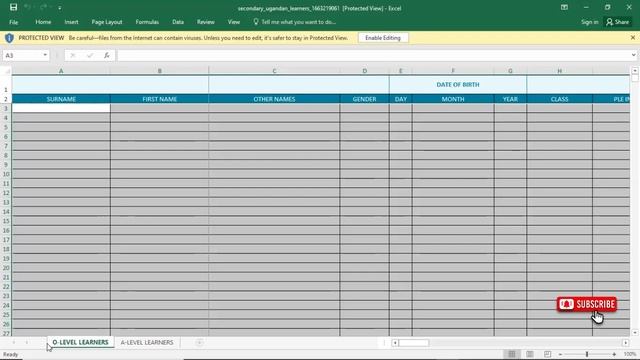Click the Save icon in quick access toolbar

click(x=13, y=7)
